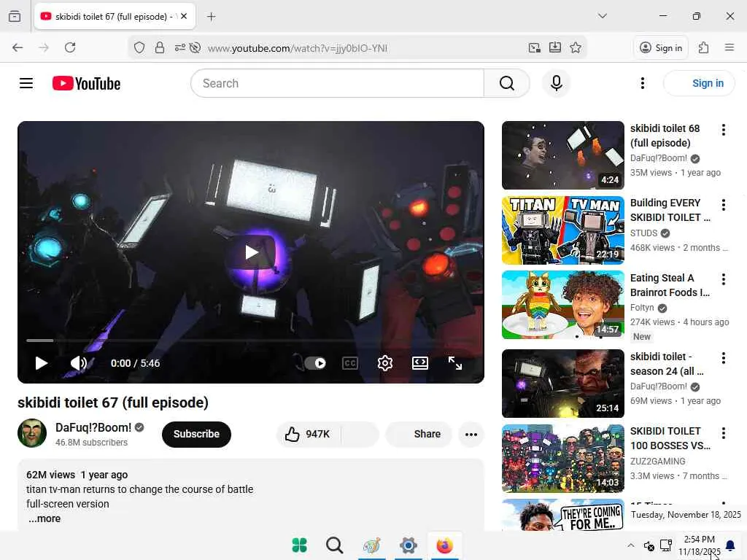Open options for skibidi toilet season 24

point(723,358)
